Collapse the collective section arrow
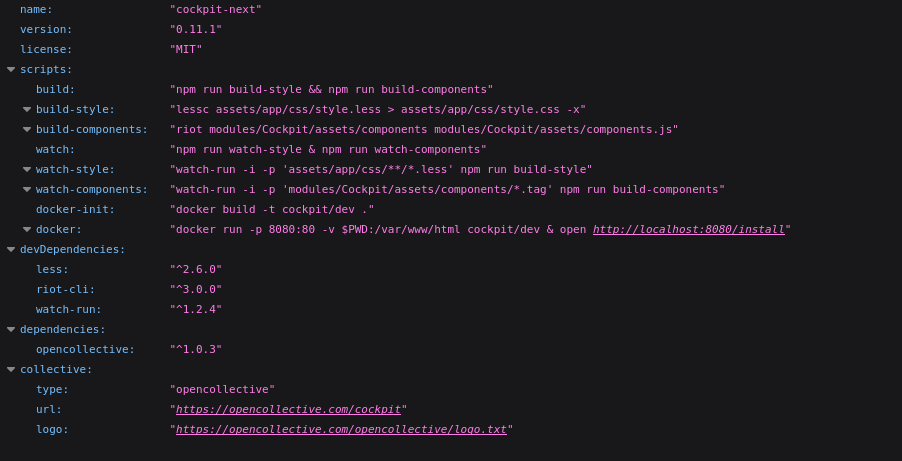Screen dimensions: 902x461 (11, 369)
